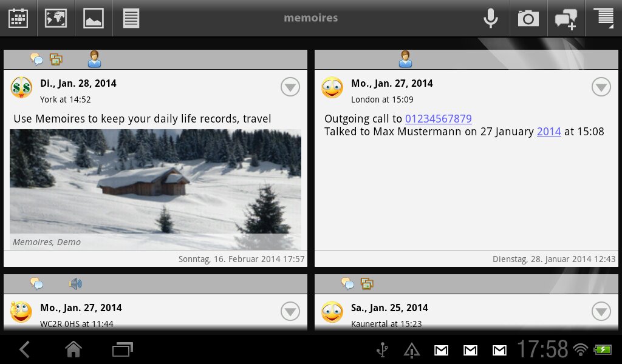The image size is (622, 364).
Task: Tap the speaker audio icon on WC2R entry
Action: pyautogui.click(x=75, y=283)
